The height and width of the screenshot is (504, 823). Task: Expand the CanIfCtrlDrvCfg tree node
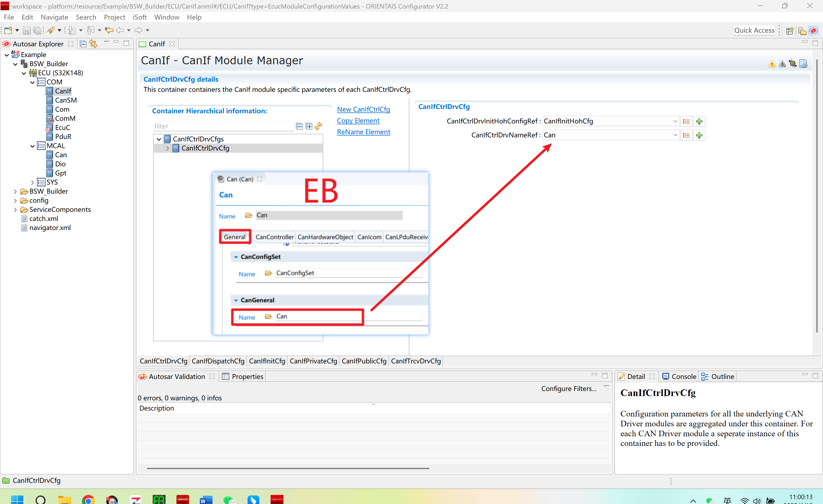pyautogui.click(x=167, y=148)
